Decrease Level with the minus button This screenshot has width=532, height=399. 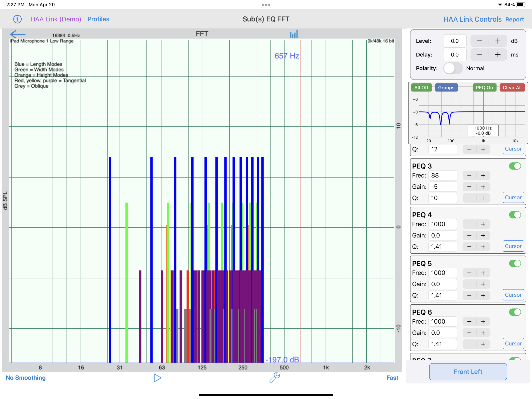(479, 41)
